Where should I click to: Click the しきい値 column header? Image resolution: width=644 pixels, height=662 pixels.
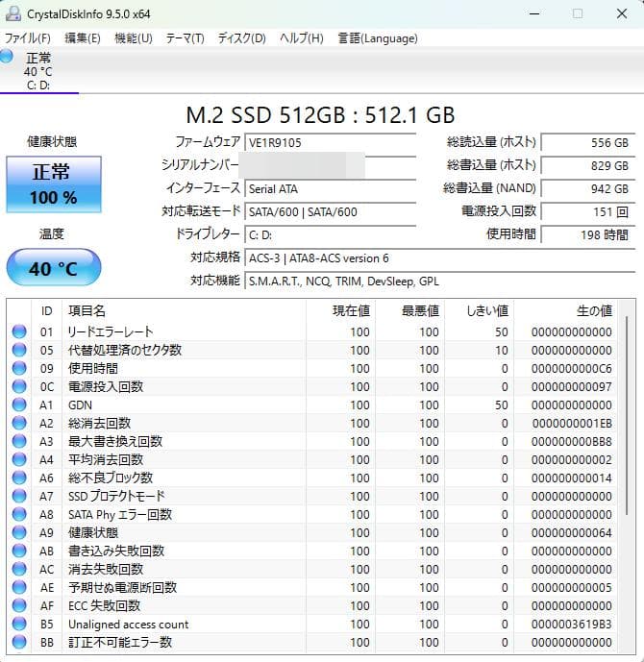(x=480, y=311)
